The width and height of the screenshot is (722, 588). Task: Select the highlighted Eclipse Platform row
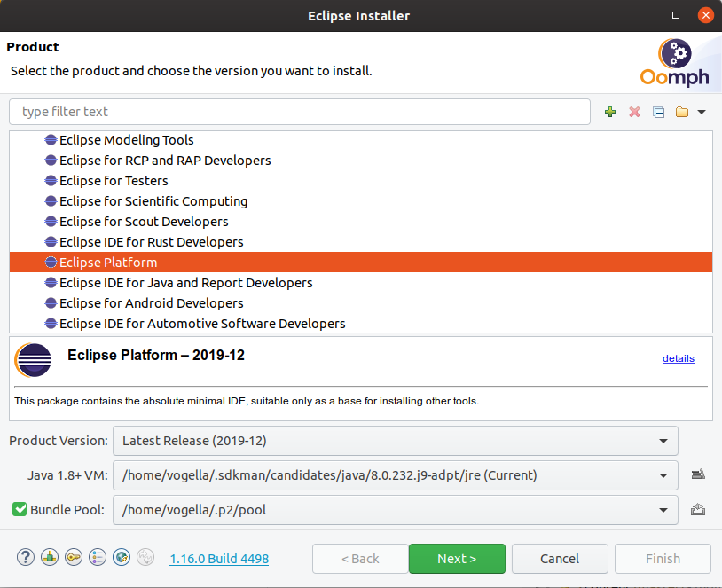click(360, 262)
